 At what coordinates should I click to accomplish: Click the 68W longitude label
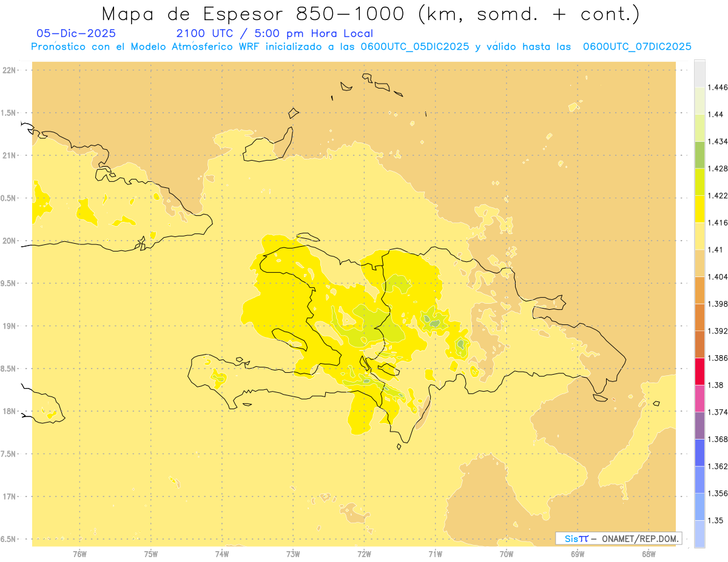(649, 554)
